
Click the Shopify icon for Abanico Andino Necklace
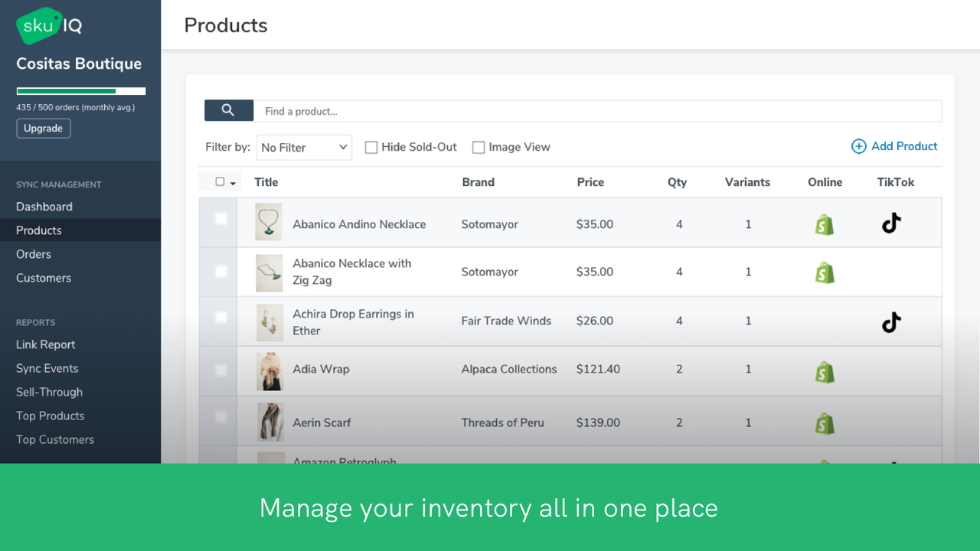point(825,224)
